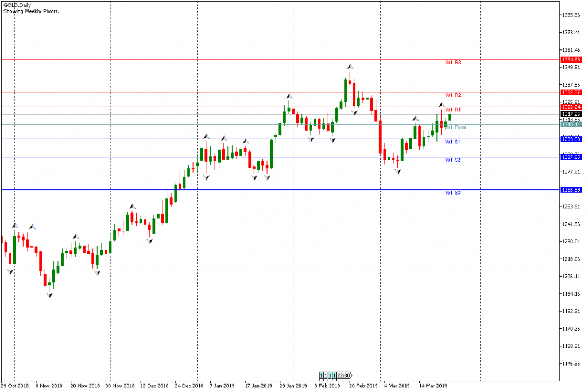Screen dimensions: 588x392
Task: Click the white '1' event marker at bottom
Action: (x=326, y=375)
